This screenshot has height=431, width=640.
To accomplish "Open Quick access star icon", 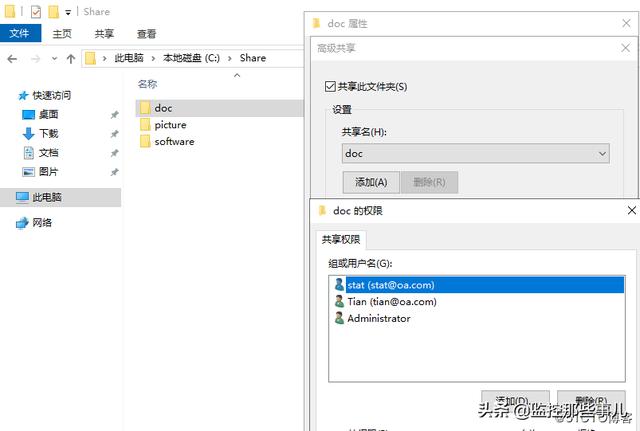I will [23, 96].
